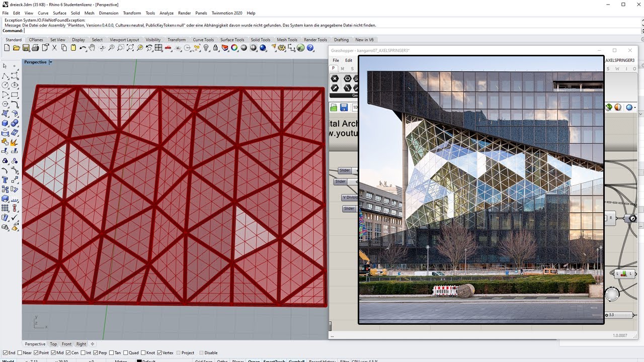Click the New file icon in Standard toolbar
This screenshot has height=362, width=644.
[x=7, y=48]
